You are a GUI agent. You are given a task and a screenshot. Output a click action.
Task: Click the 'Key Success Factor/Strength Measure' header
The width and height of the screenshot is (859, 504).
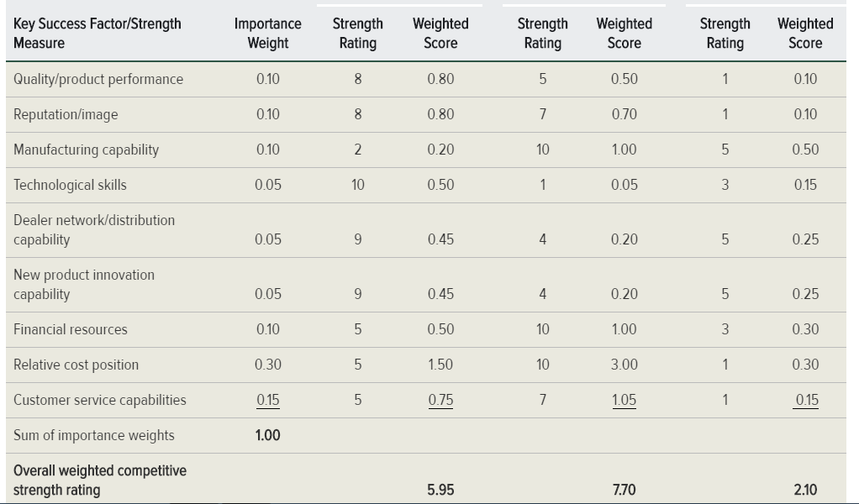[x=97, y=34]
